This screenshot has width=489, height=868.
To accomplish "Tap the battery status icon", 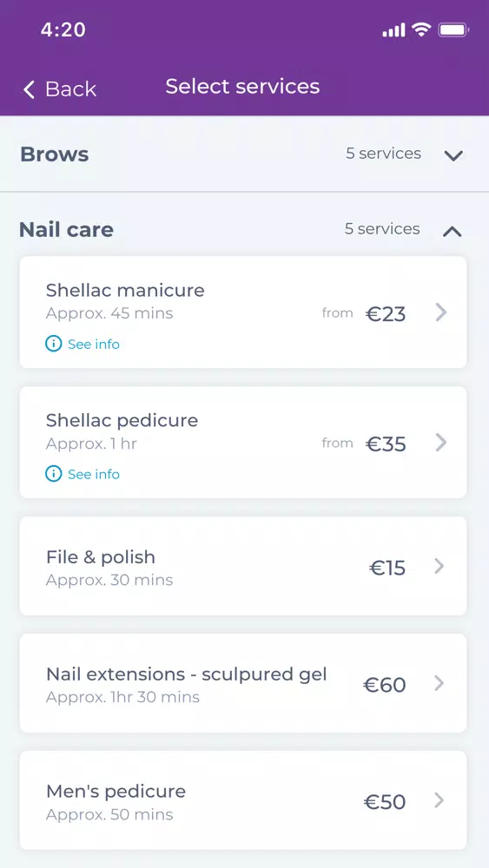I will [453, 30].
